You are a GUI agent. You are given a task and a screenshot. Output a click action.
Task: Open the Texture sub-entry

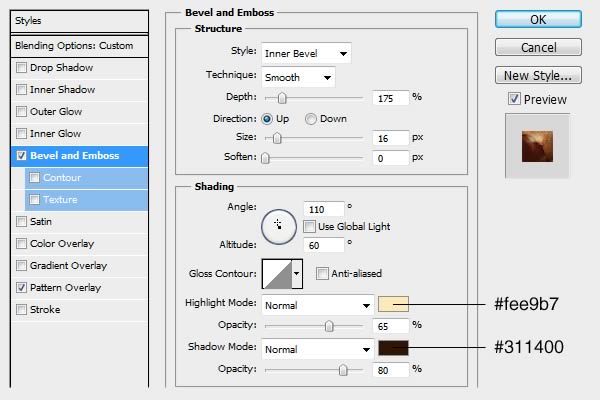tap(86, 199)
